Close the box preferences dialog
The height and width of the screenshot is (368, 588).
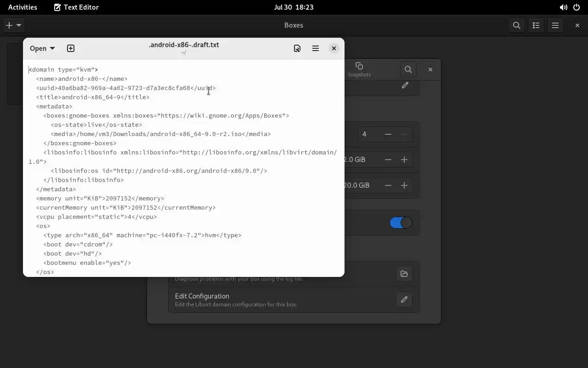pyautogui.click(x=430, y=69)
